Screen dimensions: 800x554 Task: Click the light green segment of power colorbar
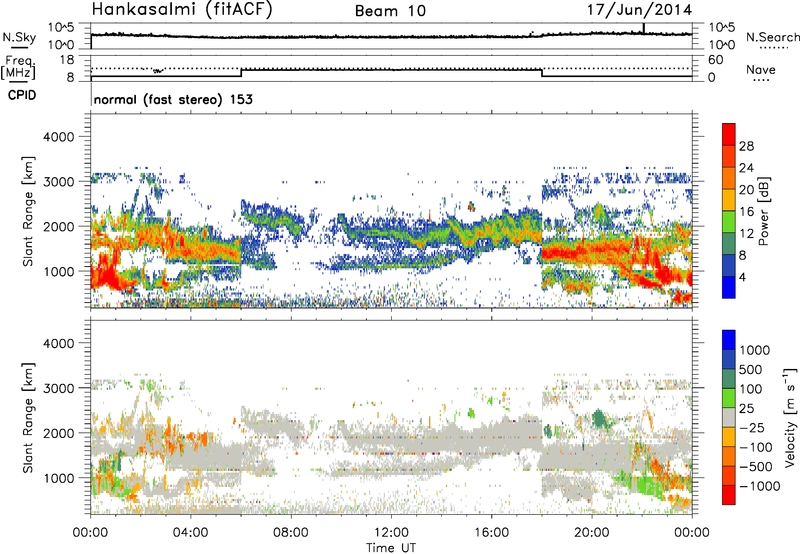point(729,222)
